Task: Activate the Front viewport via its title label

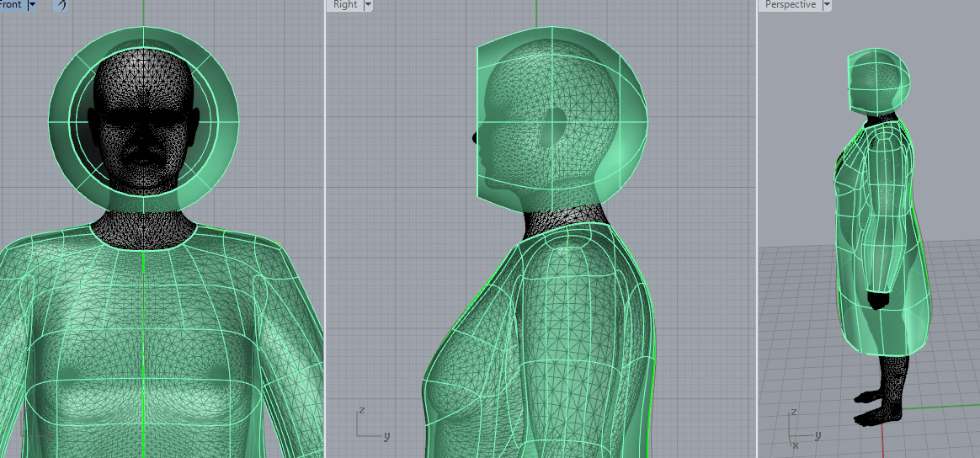Action: [12, 4]
